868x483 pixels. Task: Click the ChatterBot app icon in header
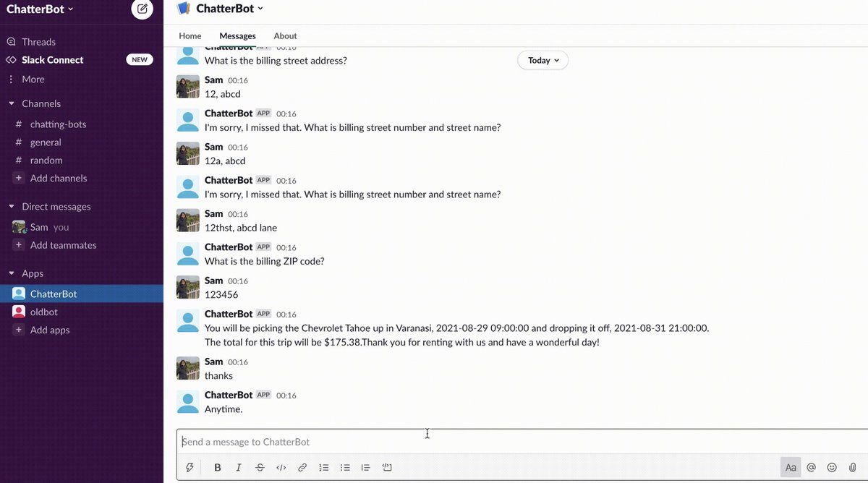pyautogui.click(x=184, y=9)
